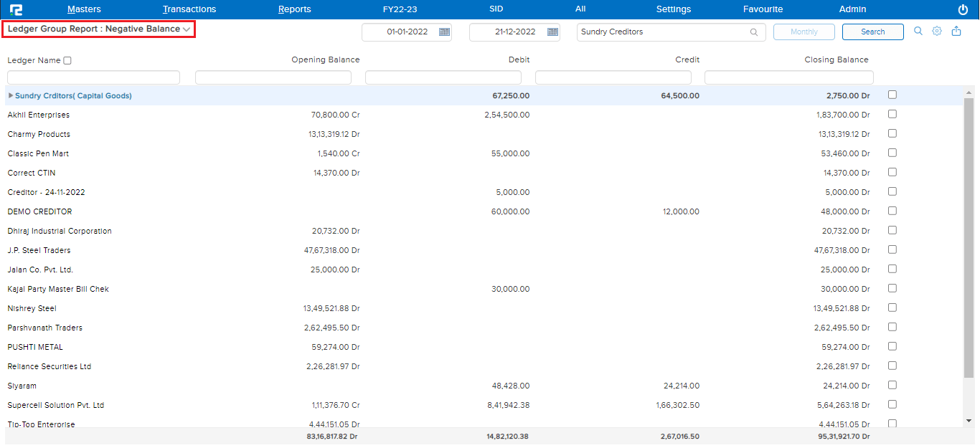Click the Monthly button

(x=804, y=32)
